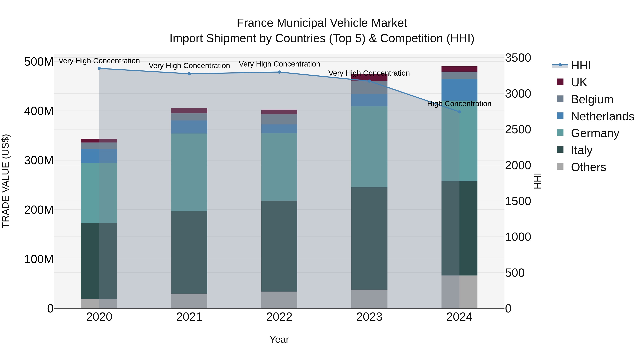Toggle the Netherlands legend entry

pyautogui.click(x=596, y=116)
